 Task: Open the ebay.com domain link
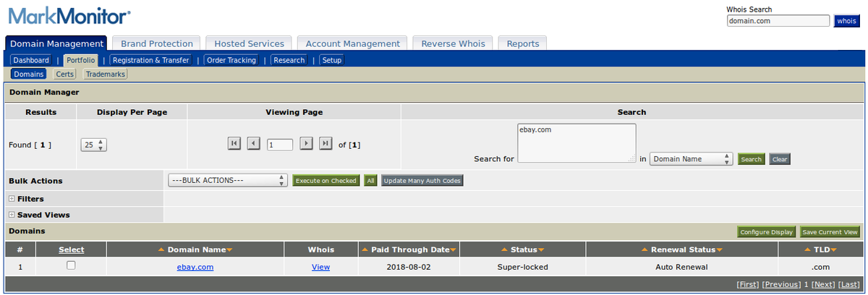coord(195,267)
